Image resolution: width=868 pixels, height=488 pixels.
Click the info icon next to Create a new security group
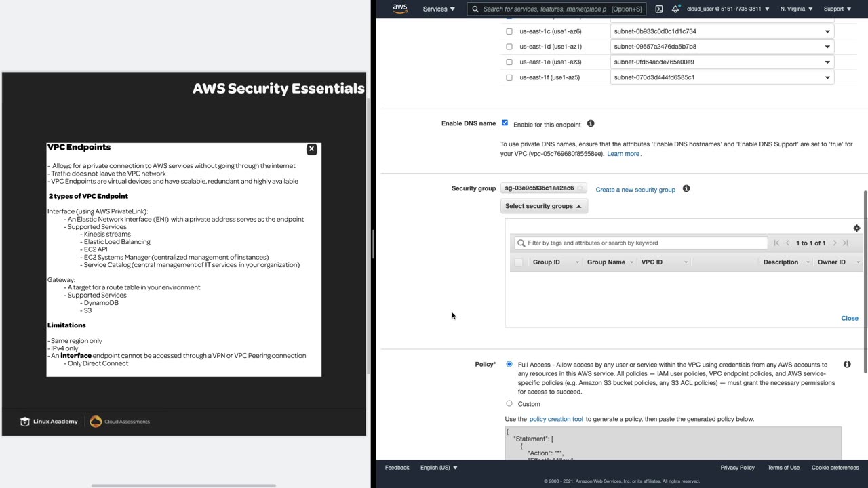coord(686,188)
